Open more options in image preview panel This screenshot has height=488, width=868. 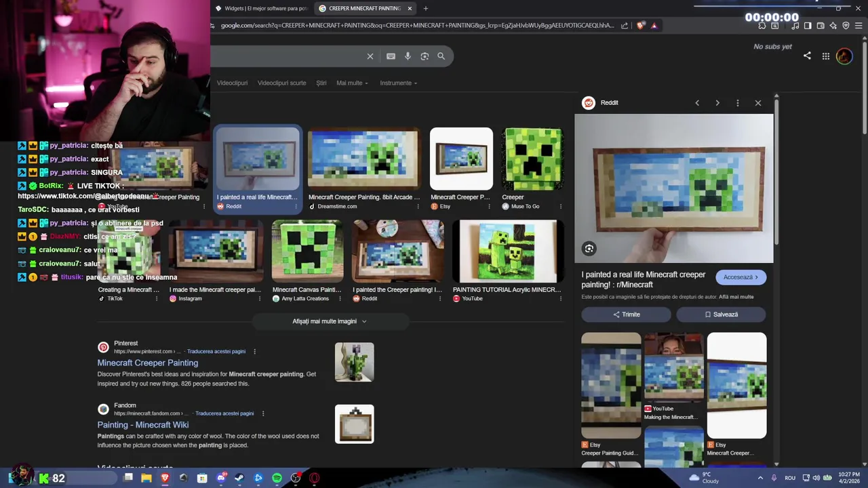738,103
